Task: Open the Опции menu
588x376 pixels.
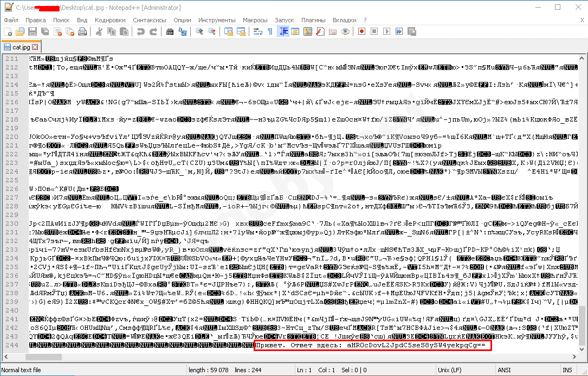Action: pyautogui.click(x=182, y=20)
